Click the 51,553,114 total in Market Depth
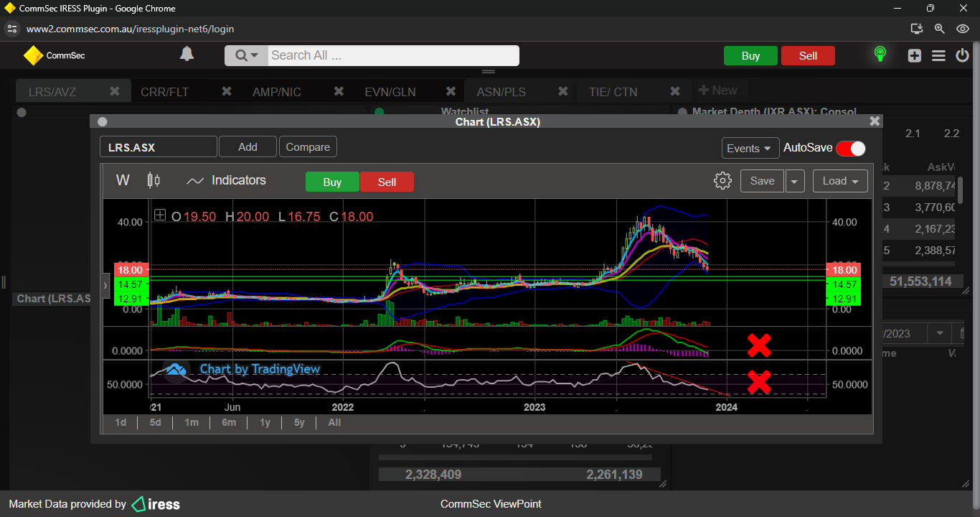This screenshot has width=980, height=517. [x=920, y=281]
